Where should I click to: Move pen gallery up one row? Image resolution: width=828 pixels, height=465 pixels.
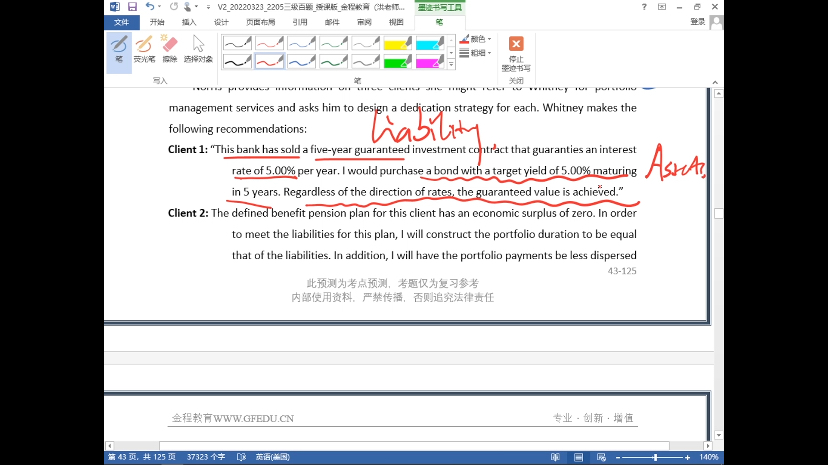[x=451, y=40]
